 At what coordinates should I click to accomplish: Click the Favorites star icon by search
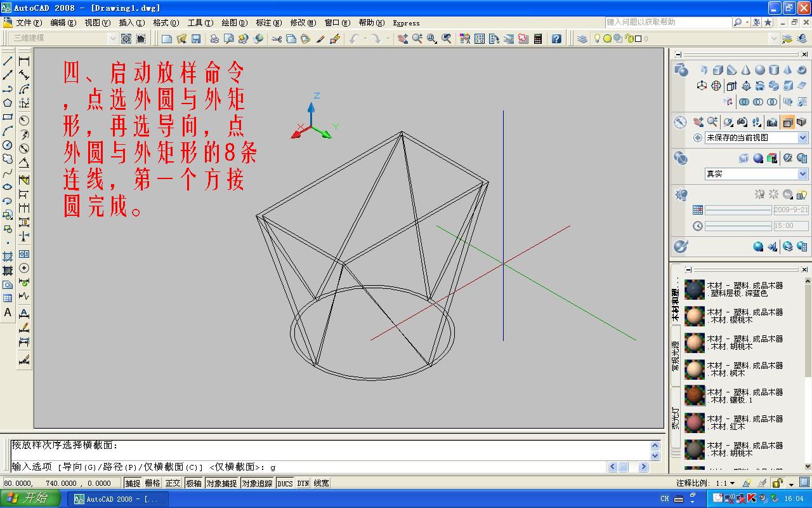768,22
